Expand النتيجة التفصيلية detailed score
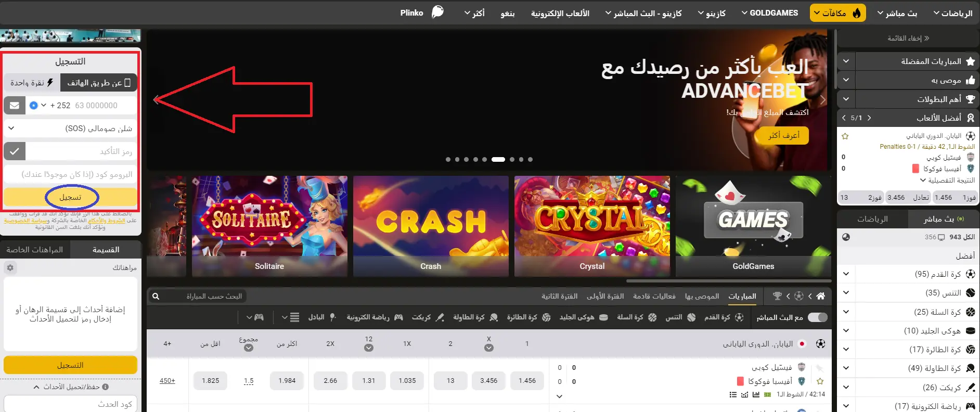Screen dimensions: 980x412 click(x=947, y=181)
